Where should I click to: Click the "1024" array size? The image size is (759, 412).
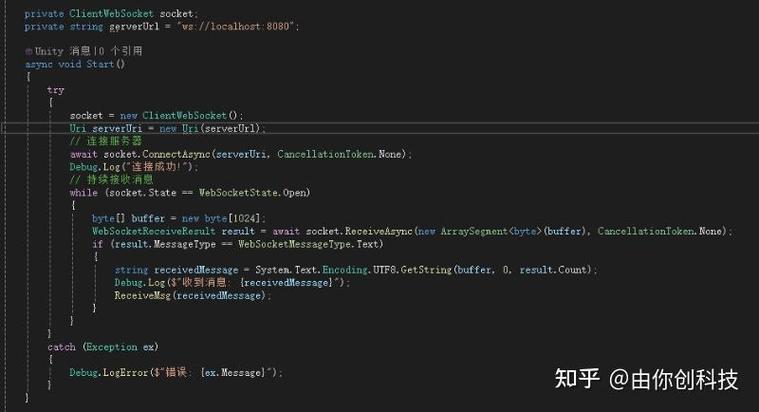click(245, 218)
